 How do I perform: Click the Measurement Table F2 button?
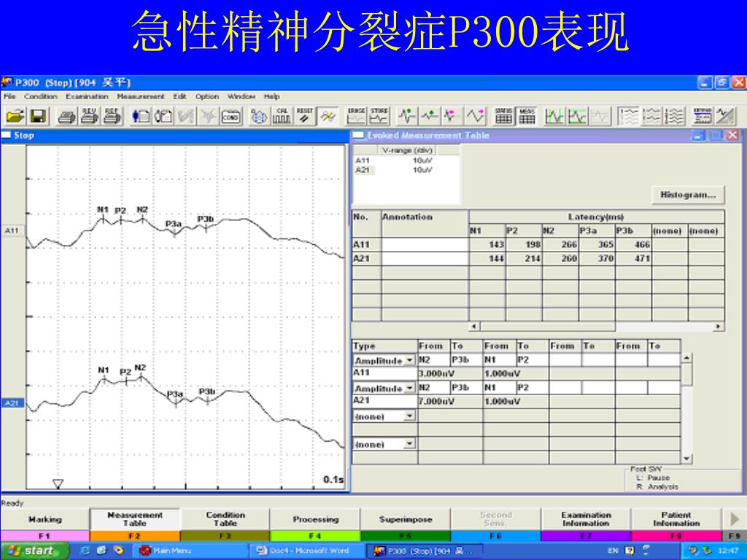click(135, 519)
